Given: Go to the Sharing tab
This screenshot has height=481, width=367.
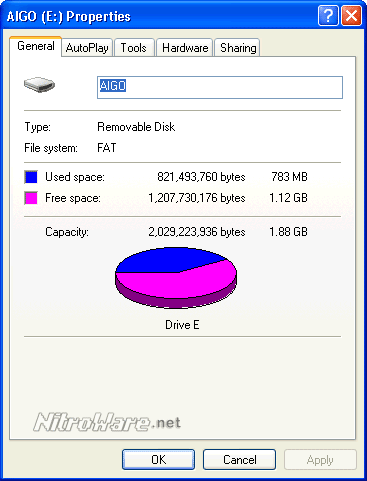Looking at the screenshot, I should (x=238, y=48).
